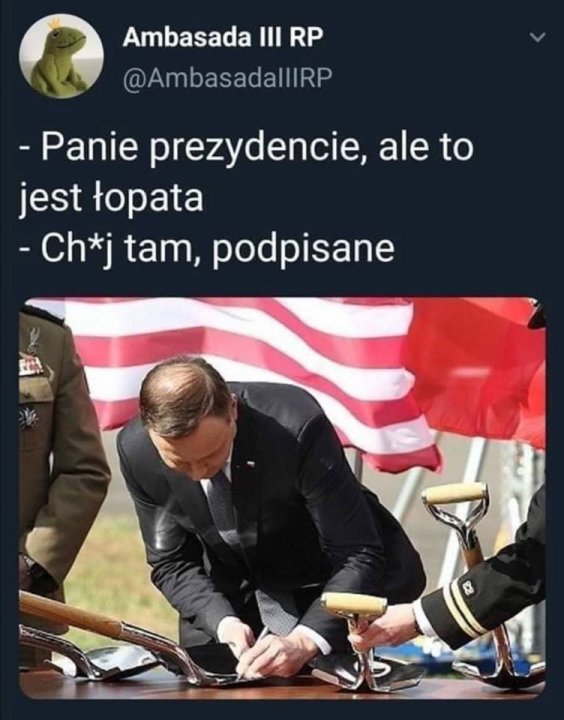The height and width of the screenshot is (720, 564).
Task: Click the red flag beside the striped flag
Action: pos(478,367)
